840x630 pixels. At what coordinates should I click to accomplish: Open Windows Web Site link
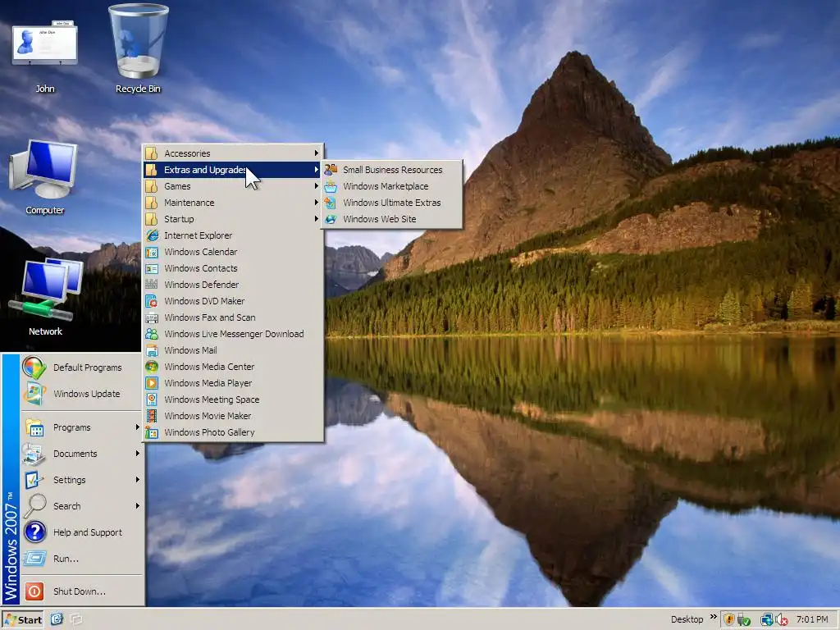(391, 219)
